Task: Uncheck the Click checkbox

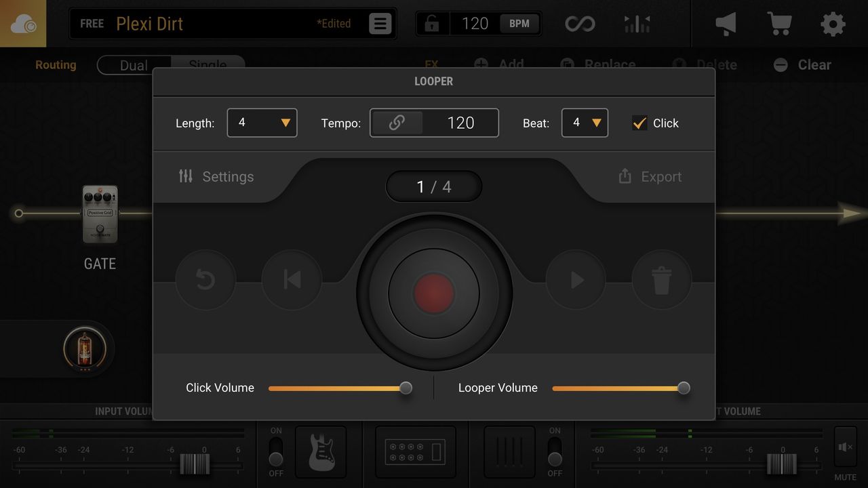Action: tap(639, 123)
